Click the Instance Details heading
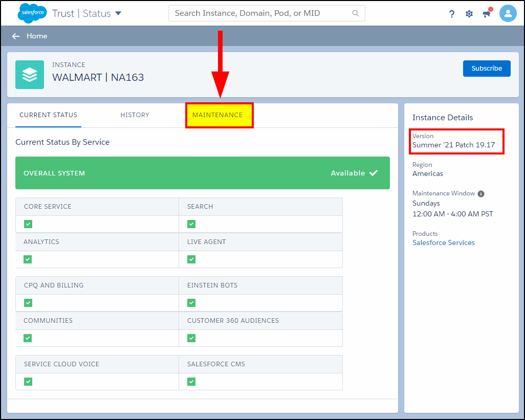 pyautogui.click(x=442, y=118)
